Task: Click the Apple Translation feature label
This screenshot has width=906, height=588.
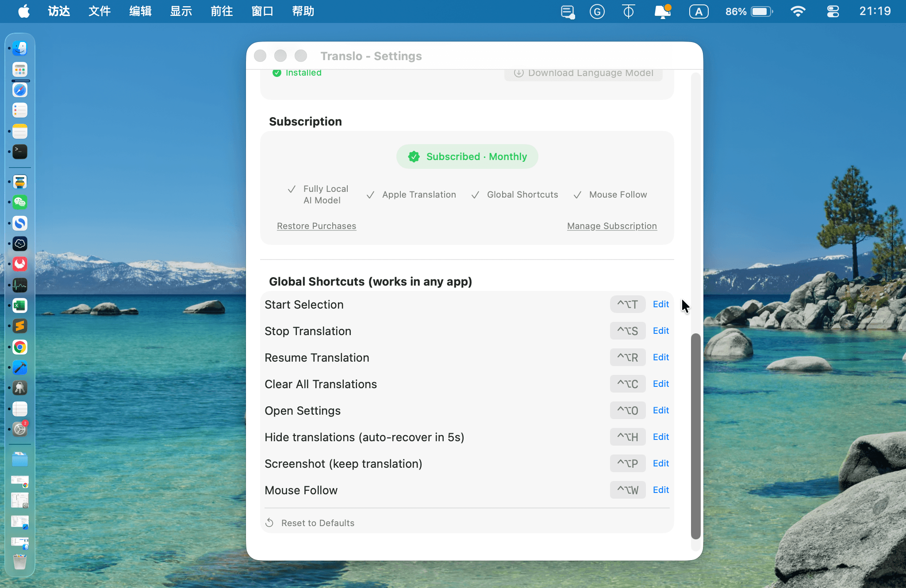Action: click(x=419, y=195)
